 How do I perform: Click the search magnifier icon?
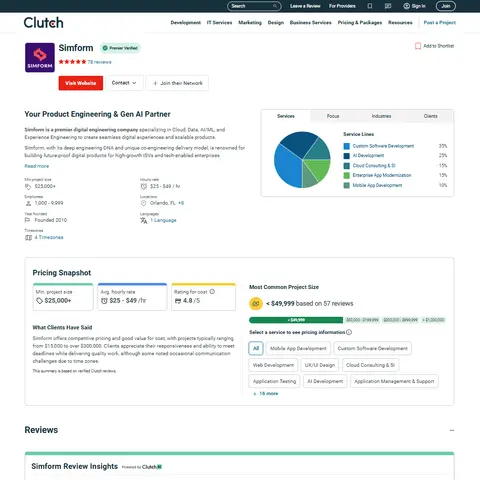pos(275,6)
